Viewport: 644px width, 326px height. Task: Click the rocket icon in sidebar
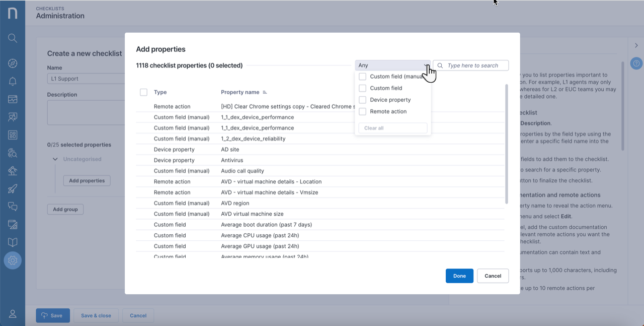click(x=13, y=189)
